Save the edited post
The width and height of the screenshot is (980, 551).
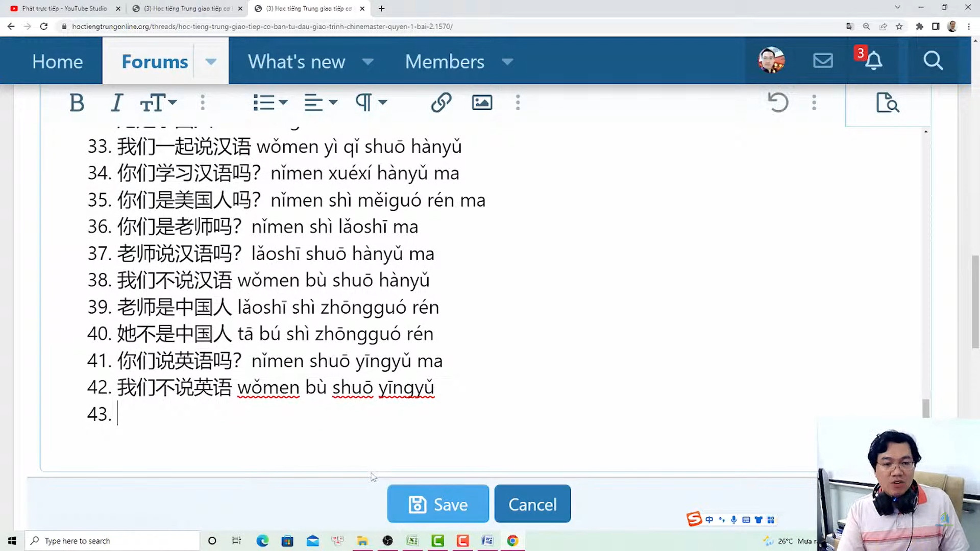pyautogui.click(x=438, y=504)
